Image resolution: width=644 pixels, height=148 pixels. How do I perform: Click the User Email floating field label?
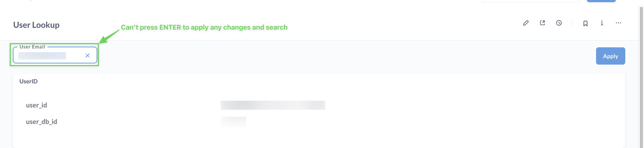click(32, 47)
